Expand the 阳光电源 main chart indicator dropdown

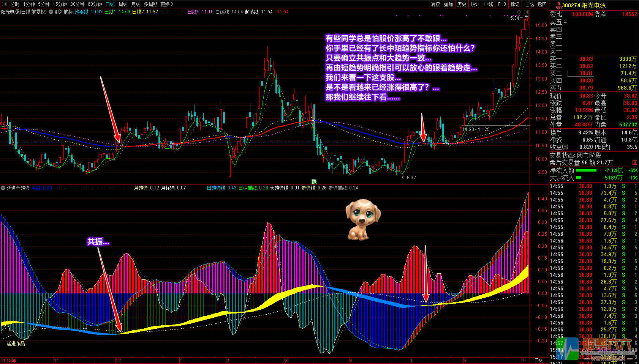coord(51,12)
